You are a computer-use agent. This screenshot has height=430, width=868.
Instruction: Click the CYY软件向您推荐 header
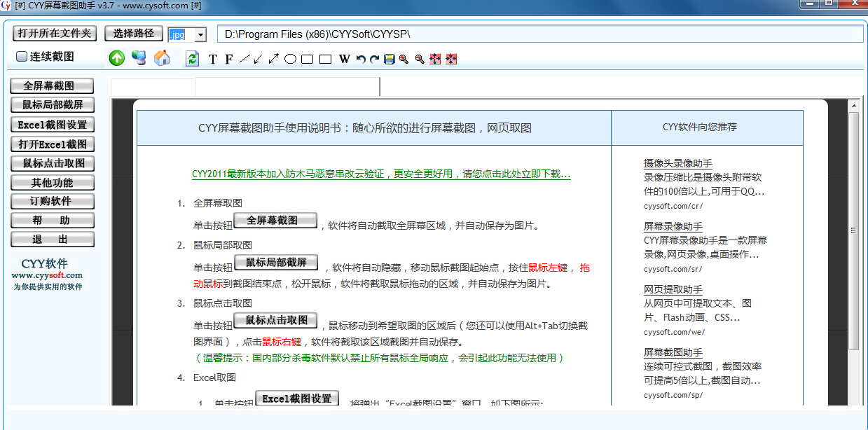700,127
